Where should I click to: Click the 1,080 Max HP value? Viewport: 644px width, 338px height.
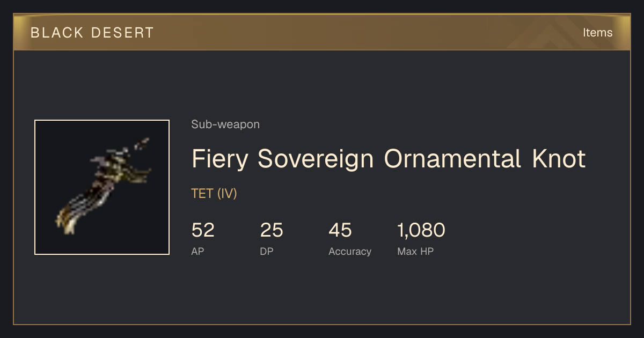[x=421, y=230]
